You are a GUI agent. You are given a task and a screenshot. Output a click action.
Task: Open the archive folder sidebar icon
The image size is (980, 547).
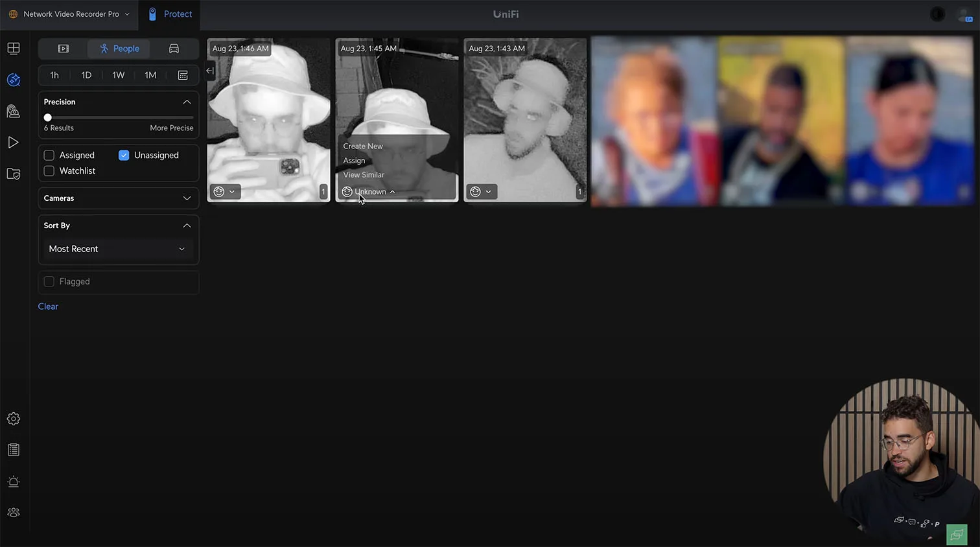click(x=14, y=174)
